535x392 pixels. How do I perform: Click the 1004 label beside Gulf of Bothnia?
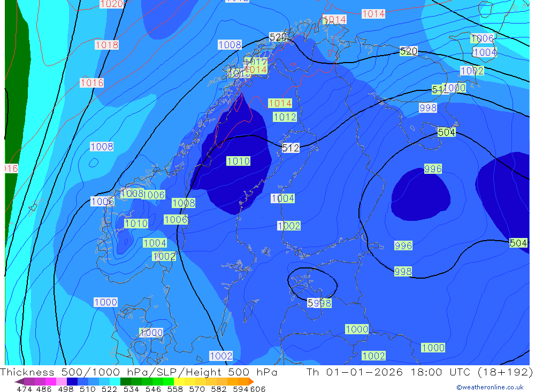282,198
